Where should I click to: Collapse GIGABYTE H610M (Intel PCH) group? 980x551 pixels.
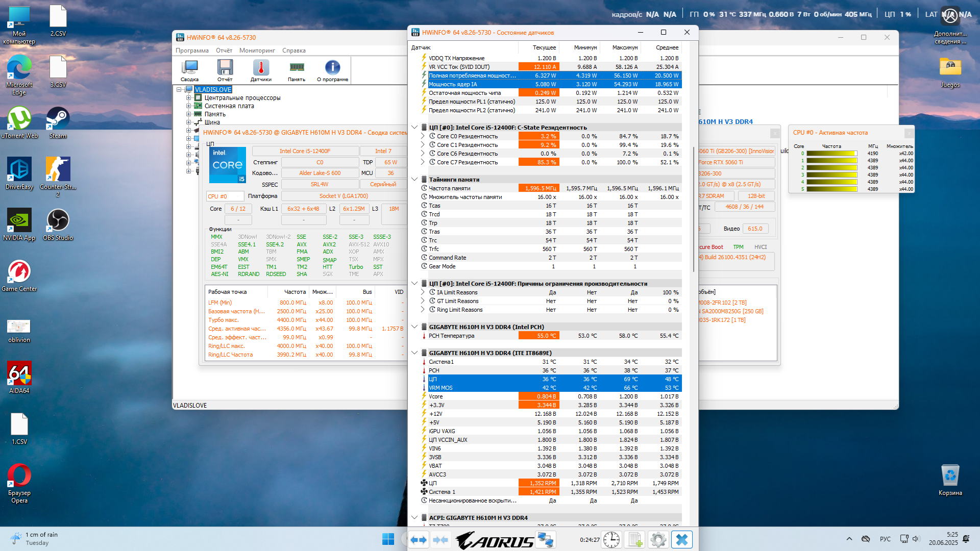pos(414,327)
